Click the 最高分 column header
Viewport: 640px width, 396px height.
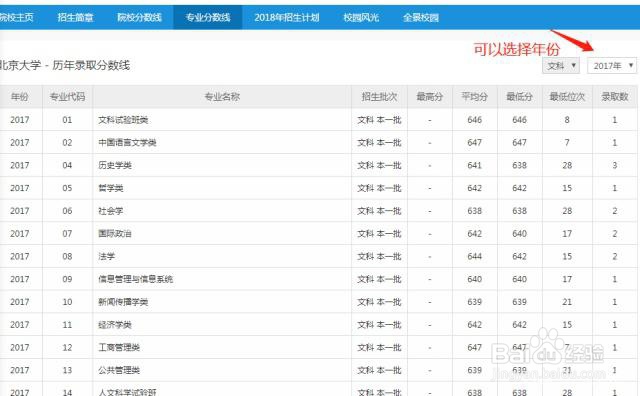click(430, 97)
